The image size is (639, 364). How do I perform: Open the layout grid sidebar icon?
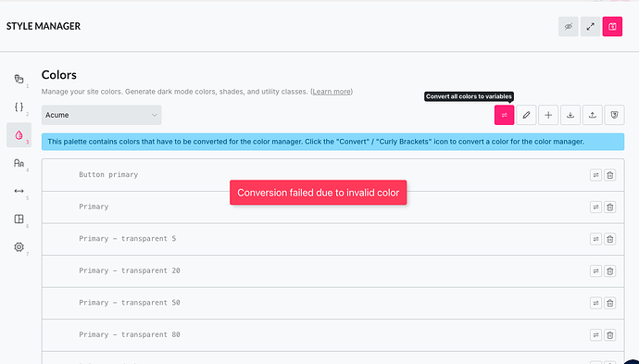point(19,219)
